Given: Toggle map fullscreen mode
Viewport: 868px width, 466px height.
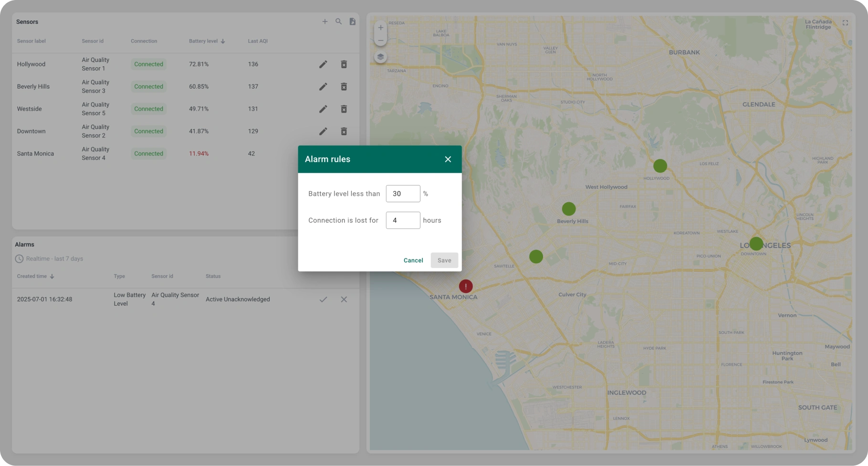Looking at the screenshot, I should [845, 23].
